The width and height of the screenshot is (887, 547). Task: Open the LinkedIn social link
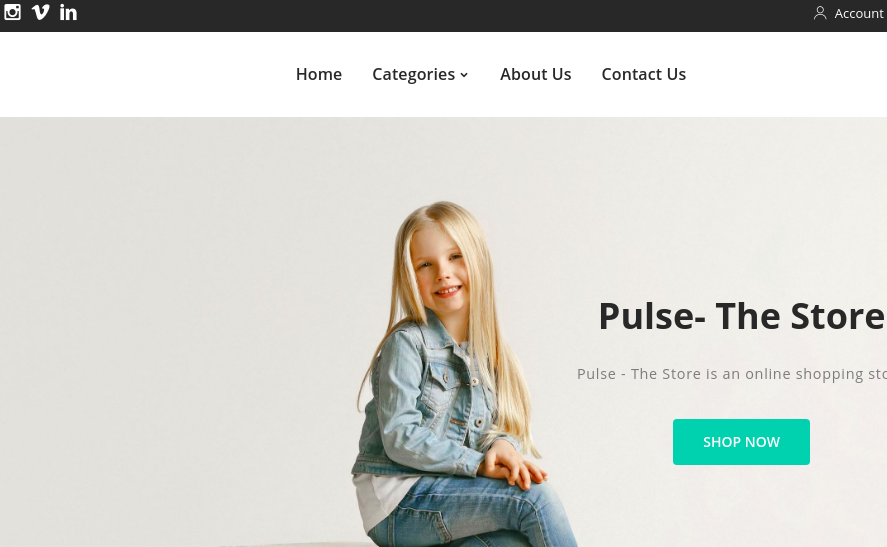(68, 12)
